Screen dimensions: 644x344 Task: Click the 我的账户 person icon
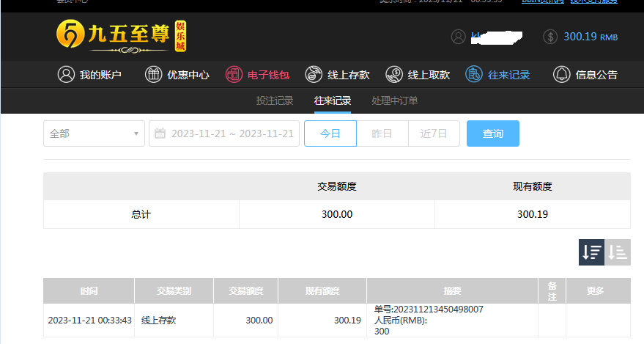(x=66, y=75)
